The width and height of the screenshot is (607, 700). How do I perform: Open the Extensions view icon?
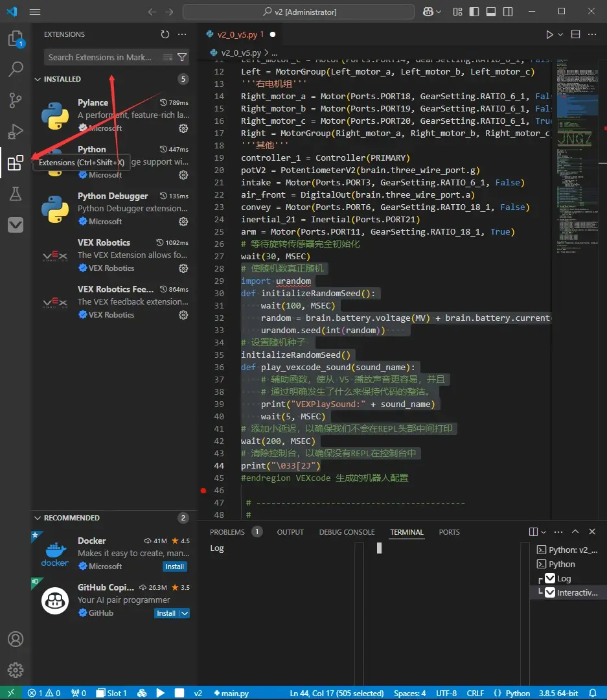16,163
